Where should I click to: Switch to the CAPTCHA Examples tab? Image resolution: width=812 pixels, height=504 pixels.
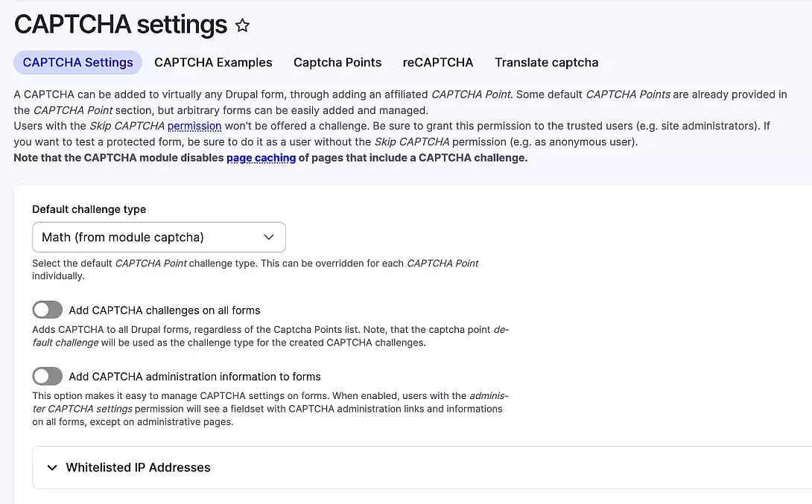[213, 63]
